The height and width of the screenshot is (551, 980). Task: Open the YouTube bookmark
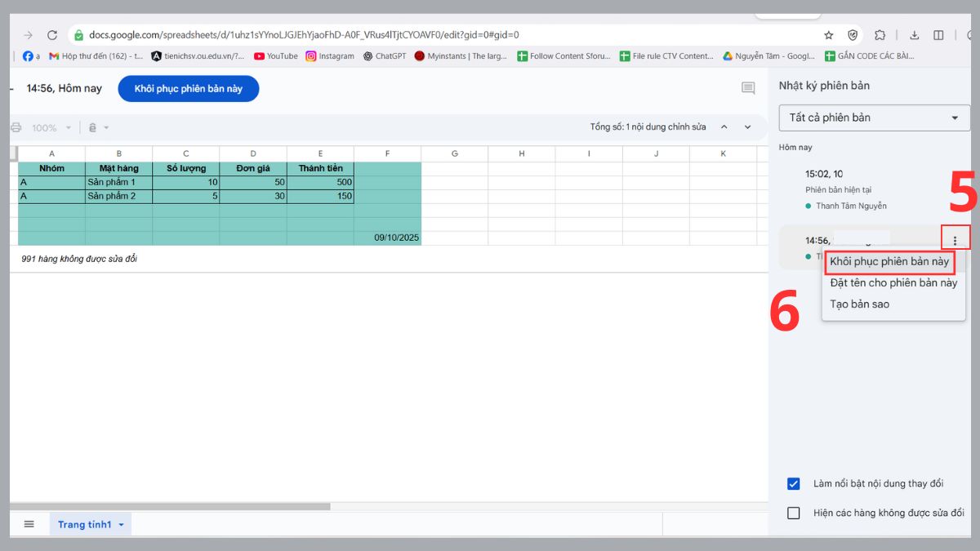276,56
